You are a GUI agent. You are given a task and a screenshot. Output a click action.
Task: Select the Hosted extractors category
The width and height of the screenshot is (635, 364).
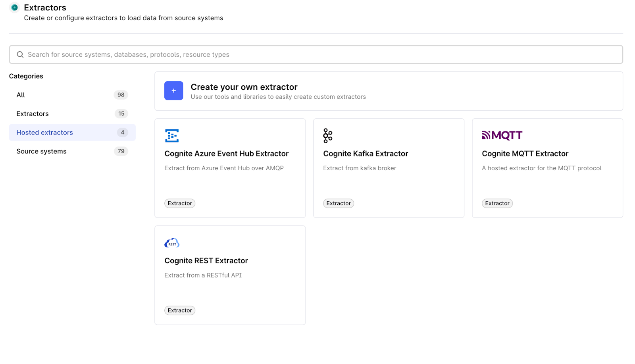click(72, 133)
